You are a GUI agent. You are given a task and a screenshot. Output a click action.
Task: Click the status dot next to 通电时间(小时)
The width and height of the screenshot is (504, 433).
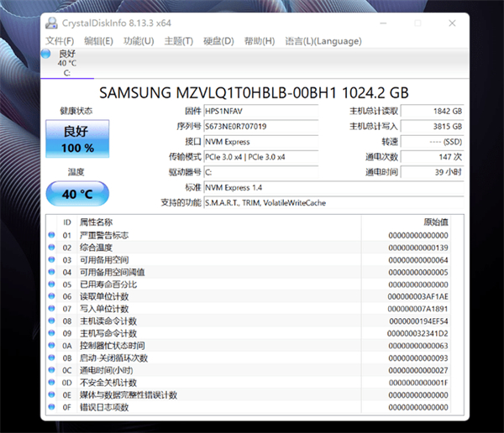pos(52,370)
